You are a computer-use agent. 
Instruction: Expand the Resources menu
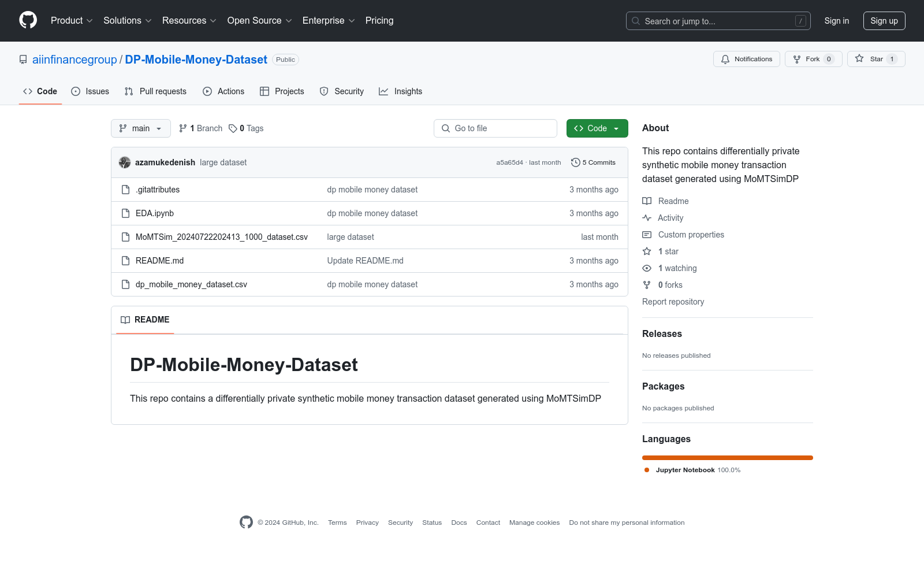pyautogui.click(x=189, y=21)
